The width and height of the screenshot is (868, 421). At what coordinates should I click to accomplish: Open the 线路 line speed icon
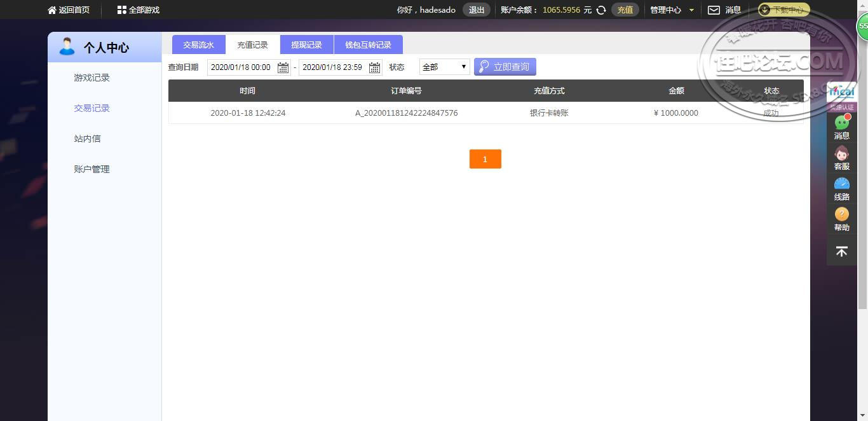(842, 184)
